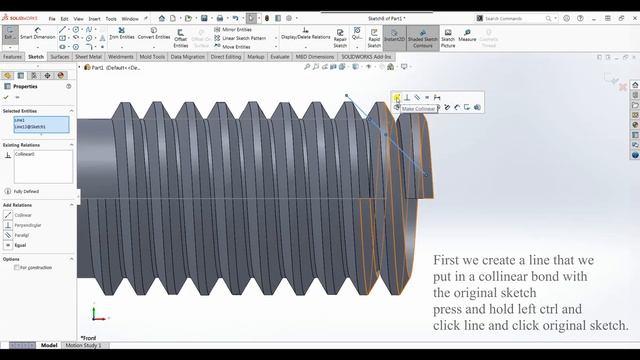Click the Print icon

pyautogui.click(x=220, y=18)
